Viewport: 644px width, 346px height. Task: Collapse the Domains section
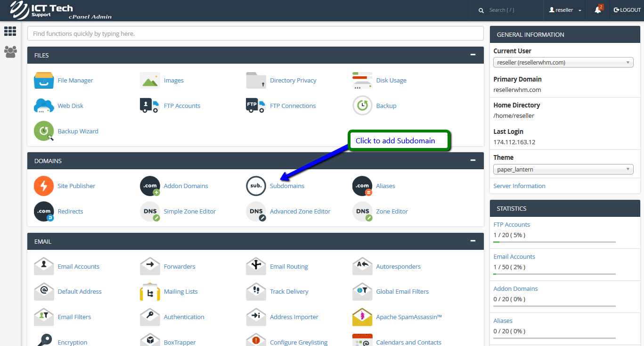click(473, 161)
